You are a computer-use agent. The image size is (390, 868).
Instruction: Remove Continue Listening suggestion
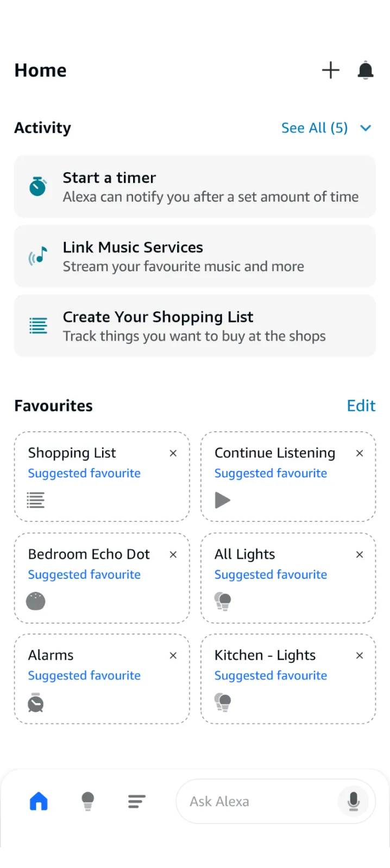click(x=360, y=453)
